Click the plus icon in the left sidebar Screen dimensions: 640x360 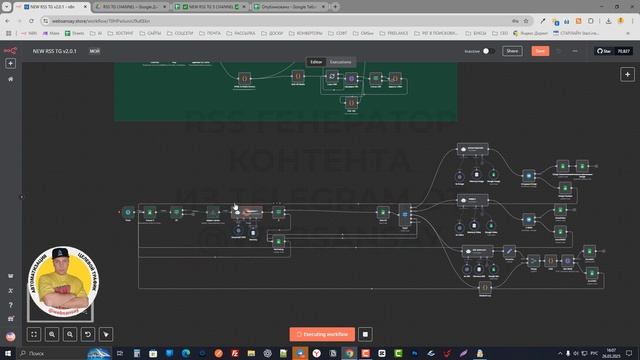coord(10,63)
